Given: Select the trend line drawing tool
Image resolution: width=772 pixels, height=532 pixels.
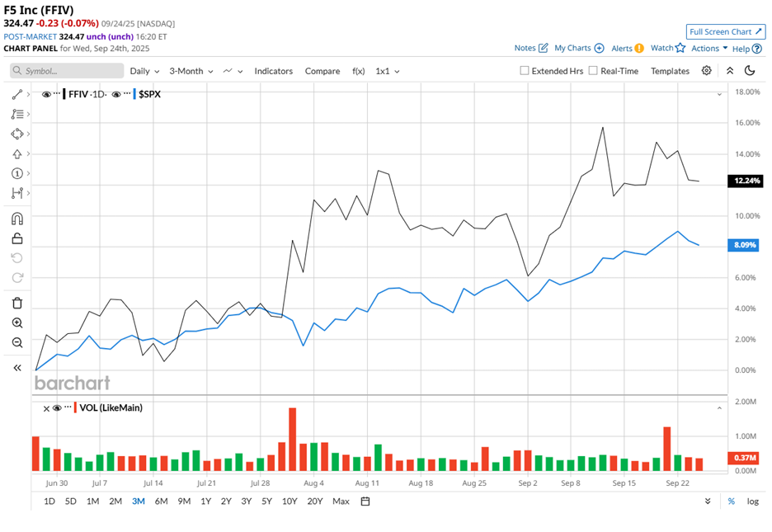Looking at the screenshot, I should [x=17, y=94].
